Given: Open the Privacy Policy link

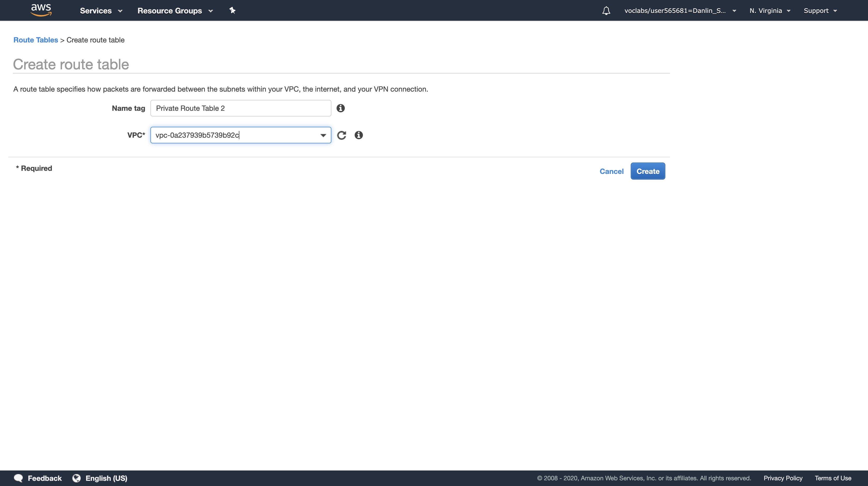Looking at the screenshot, I should click(783, 478).
